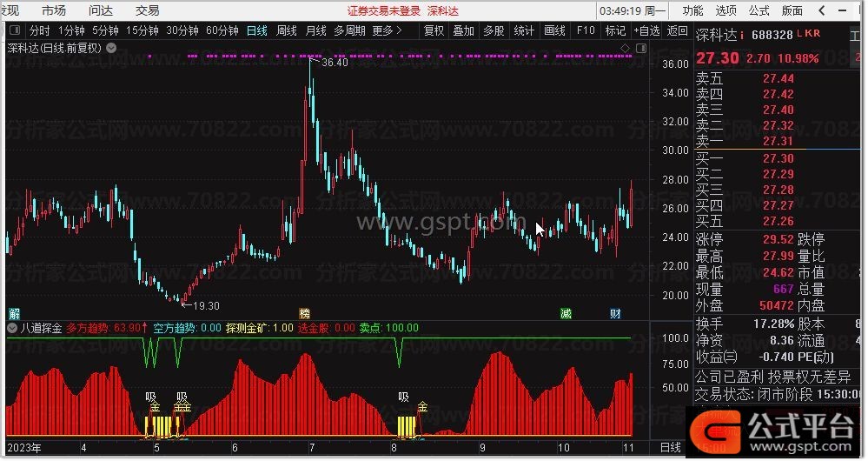Viewport: 868px width, 461px height.
Task: Expand 更多 period options
Action: coord(387,30)
